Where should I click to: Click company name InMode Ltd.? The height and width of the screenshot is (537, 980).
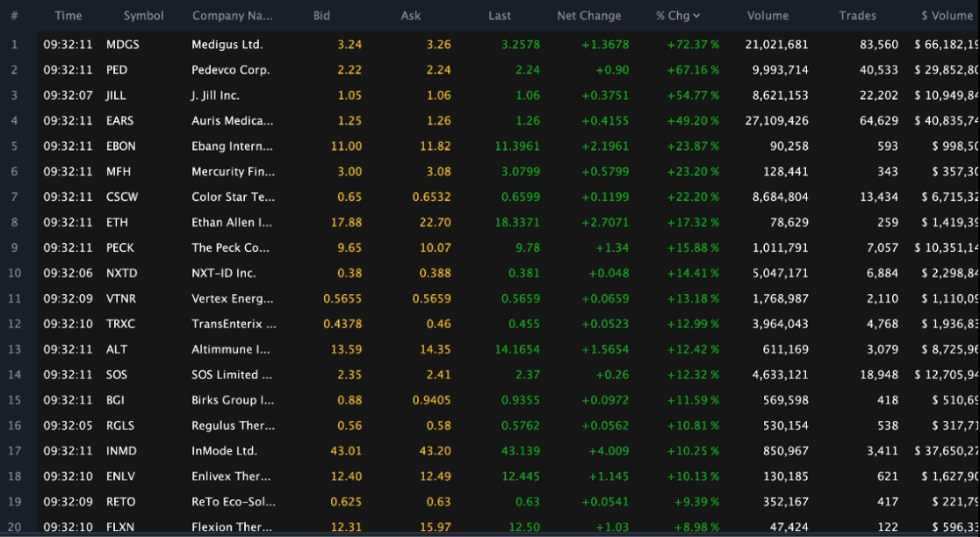tap(225, 451)
